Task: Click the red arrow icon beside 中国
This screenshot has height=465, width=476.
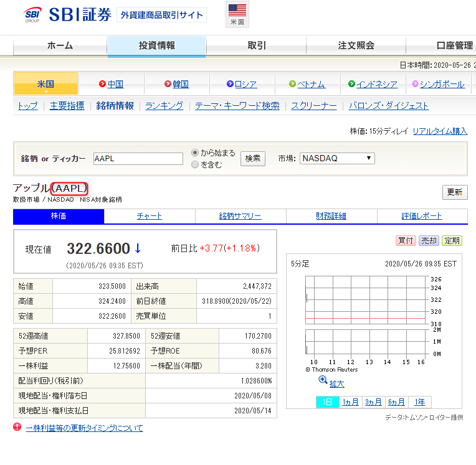Action: (x=103, y=83)
